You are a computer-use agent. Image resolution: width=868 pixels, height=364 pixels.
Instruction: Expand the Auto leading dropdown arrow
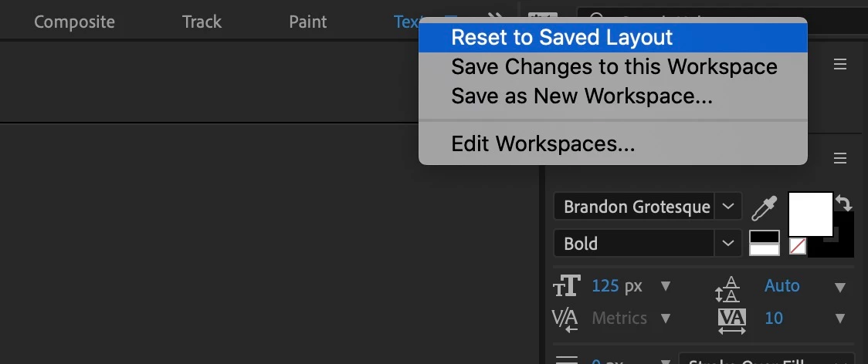840,287
